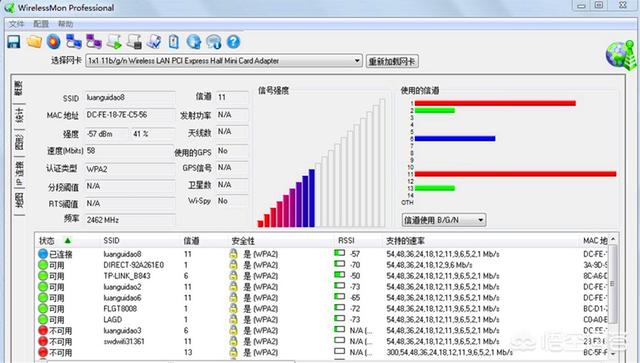Open the 配置 menu
The image size is (640, 363).
pos(41,24)
